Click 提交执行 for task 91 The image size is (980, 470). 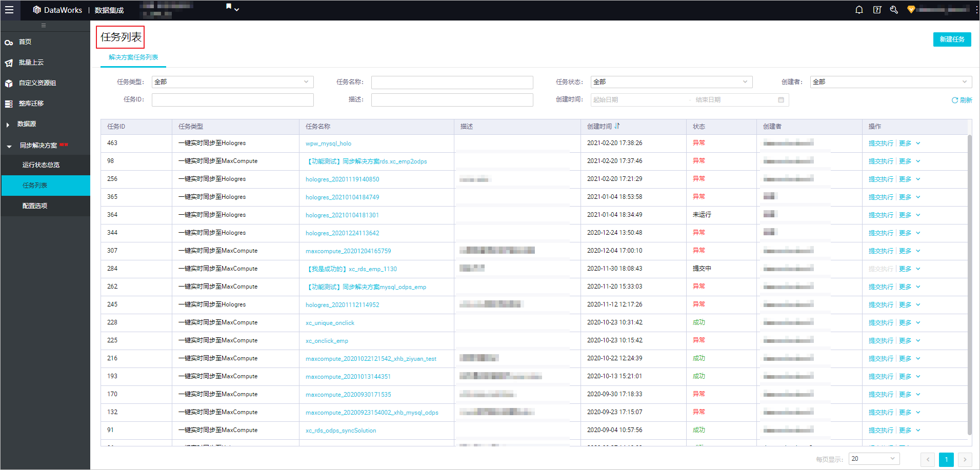pyautogui.click(x=881, y=431)
